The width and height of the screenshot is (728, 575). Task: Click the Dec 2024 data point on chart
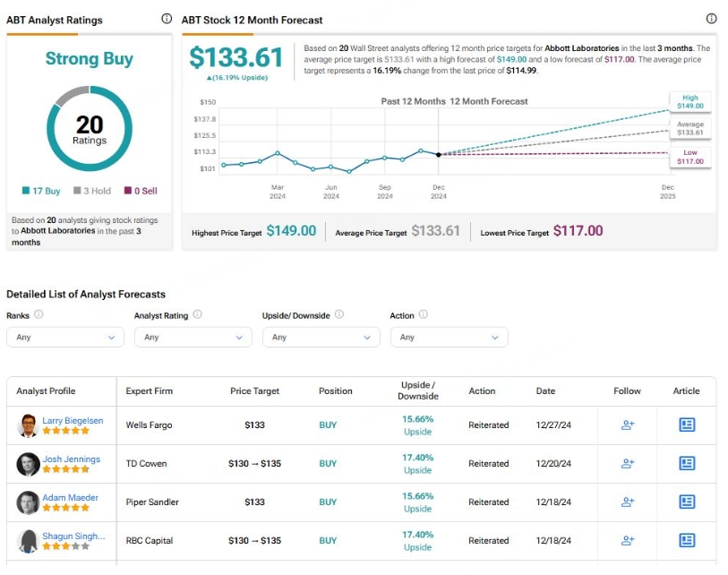pyautogui.click(x=438, y=155)
